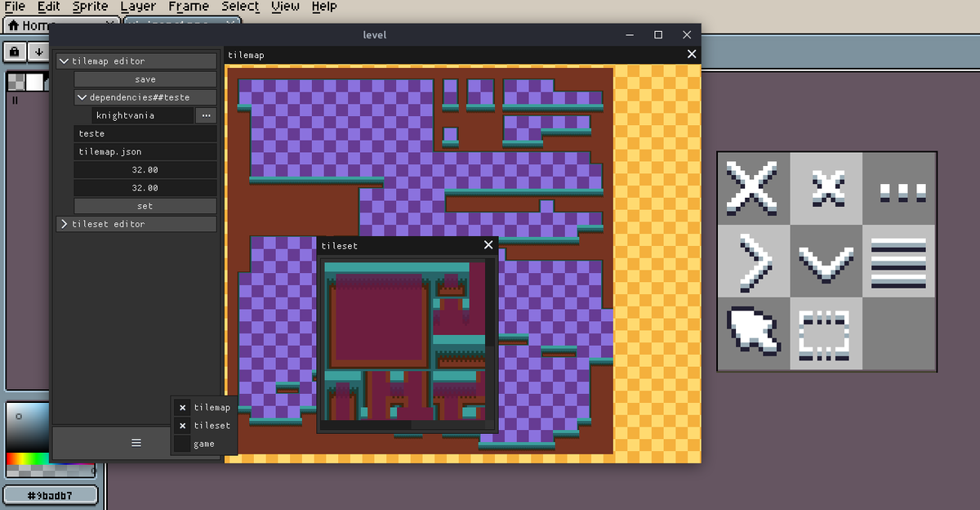The image size is (980, 510).
Task: Click the saturation/value color picker square
Action: click(x=29, y=427)
